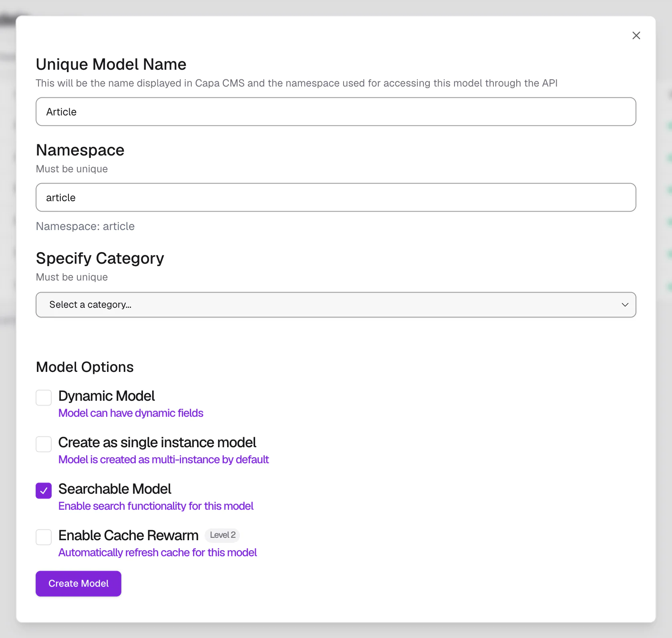Open the Select a category dropdown

coord(336,305)
